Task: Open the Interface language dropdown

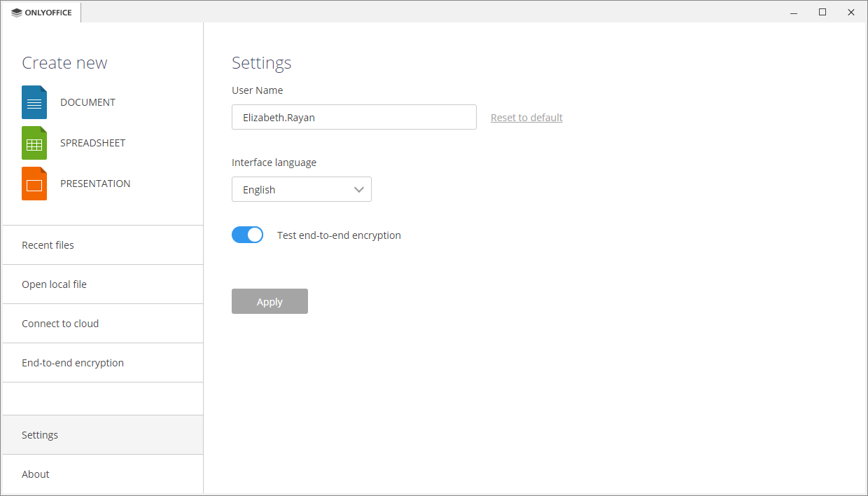Action: point(301,190)
